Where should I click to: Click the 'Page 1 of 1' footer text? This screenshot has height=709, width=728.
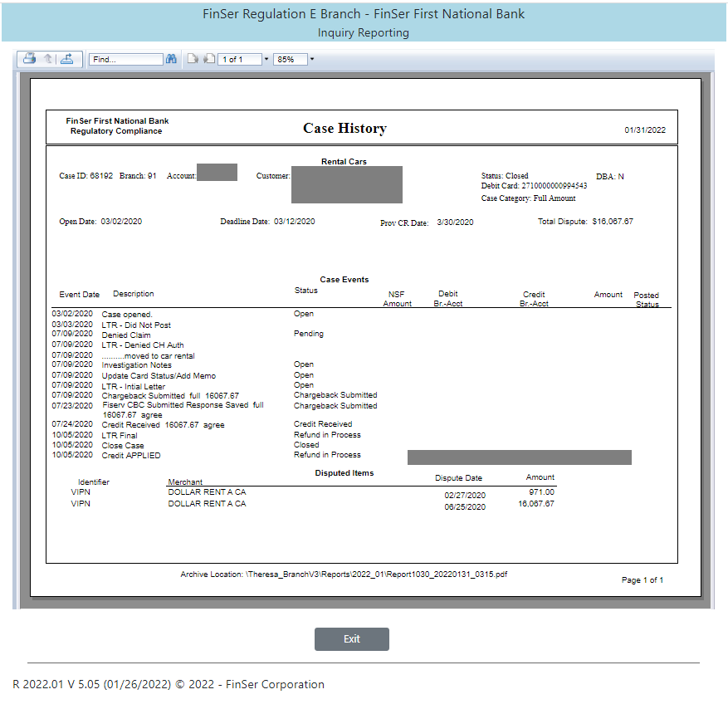tap(642, 580)
